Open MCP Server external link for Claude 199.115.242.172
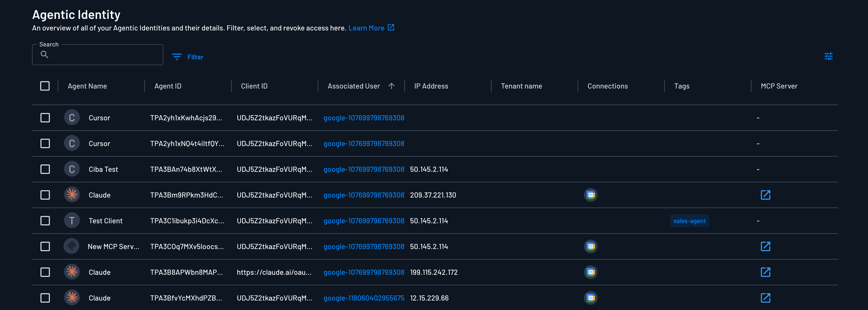This screenshot has width=868, height=310. click(765, 272)
